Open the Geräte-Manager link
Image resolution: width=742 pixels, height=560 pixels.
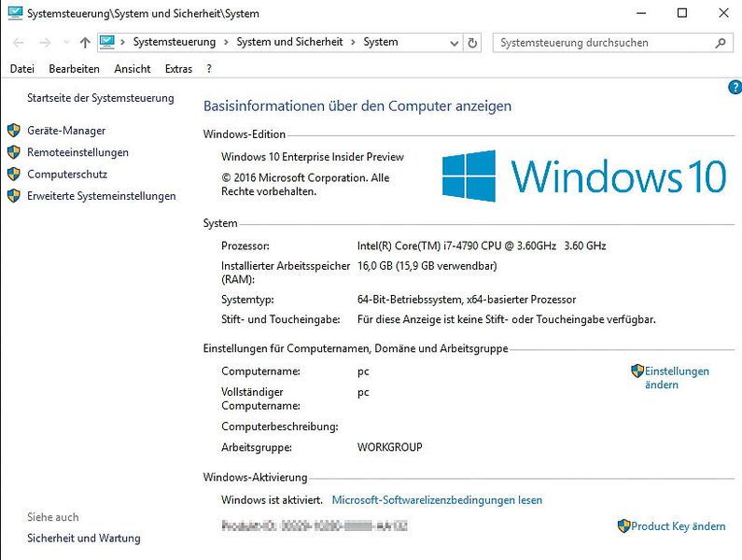coord(66,131)
